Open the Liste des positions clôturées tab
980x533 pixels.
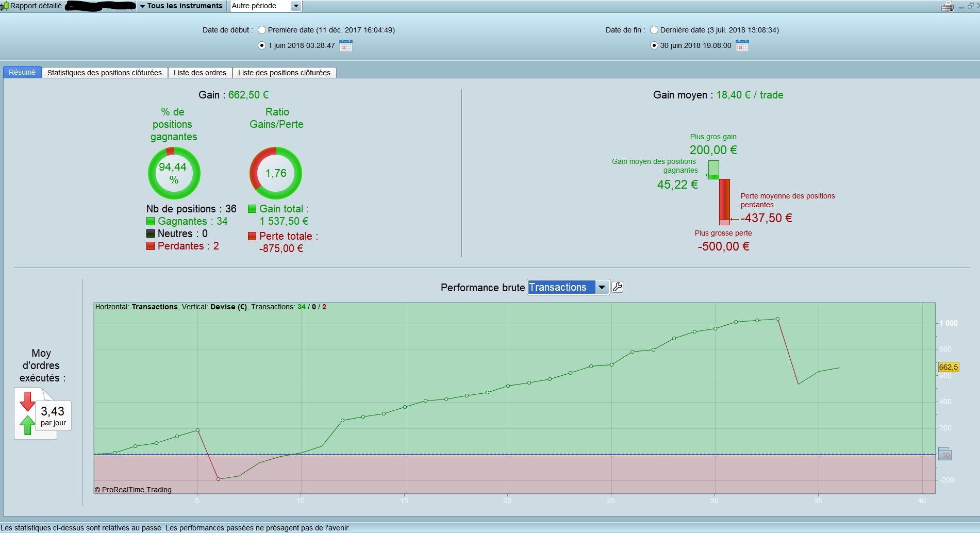(284, 73)
